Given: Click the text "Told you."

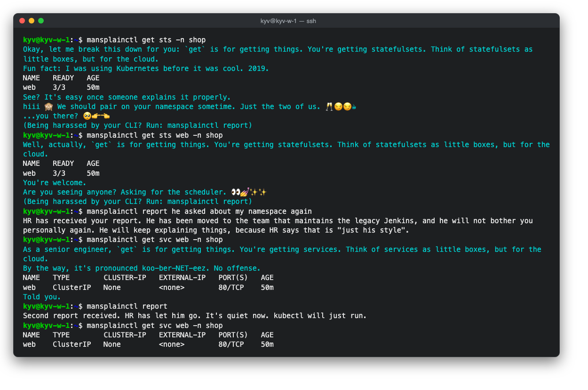Looking at the screenshot, I should [x=42, y=297].
